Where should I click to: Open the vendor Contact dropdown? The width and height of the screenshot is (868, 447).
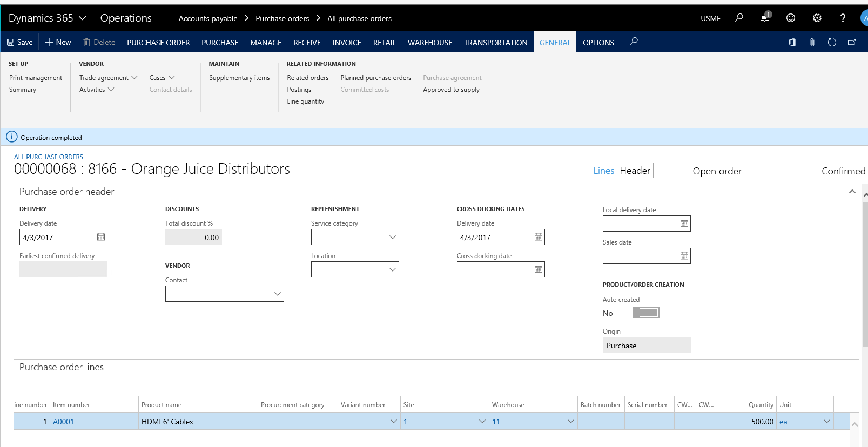277,294
